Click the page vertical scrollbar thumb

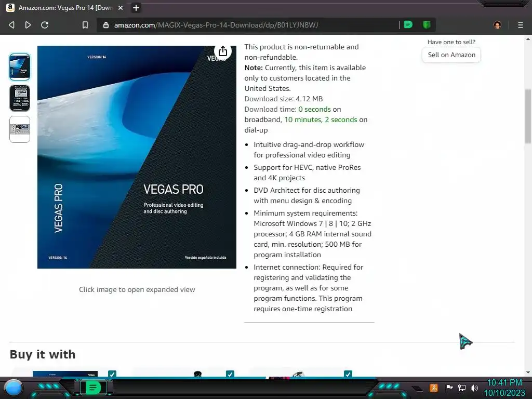pos(528,116)
